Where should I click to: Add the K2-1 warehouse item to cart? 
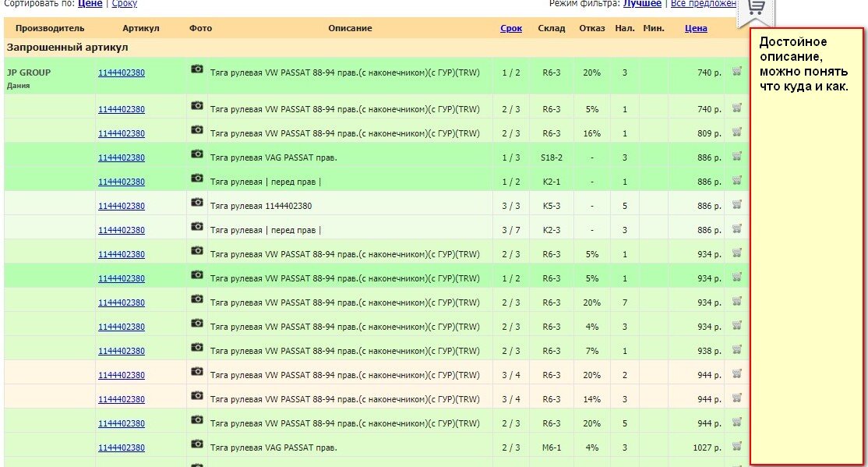(737, 180)
